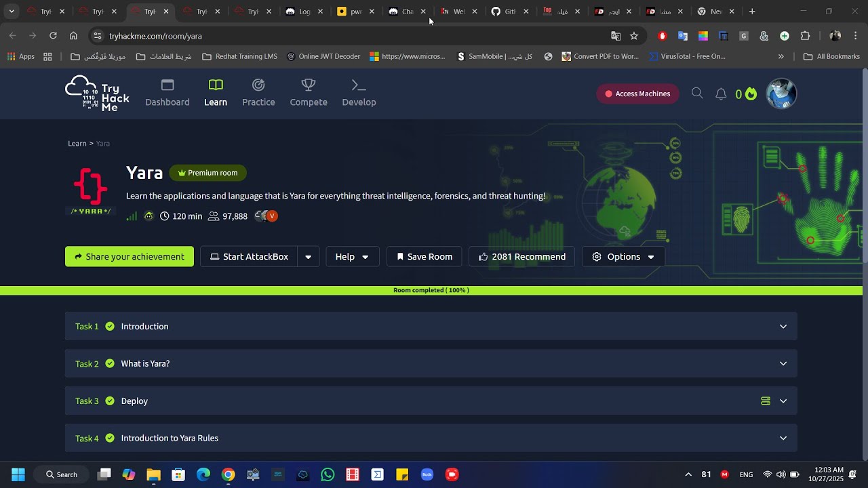
Task: Open the Windows Start menu
Action: [x=18, y=474]
